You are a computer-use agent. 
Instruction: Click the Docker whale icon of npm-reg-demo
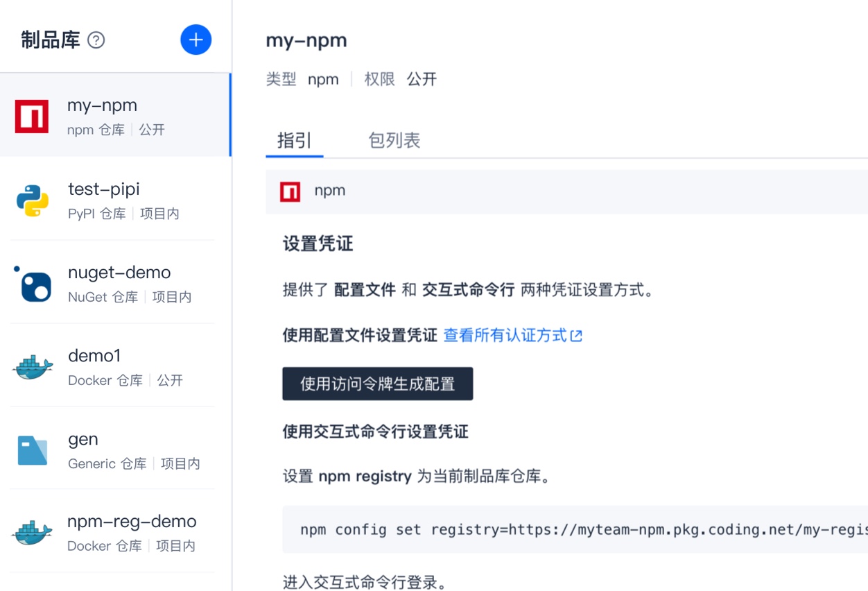(33, 533)
